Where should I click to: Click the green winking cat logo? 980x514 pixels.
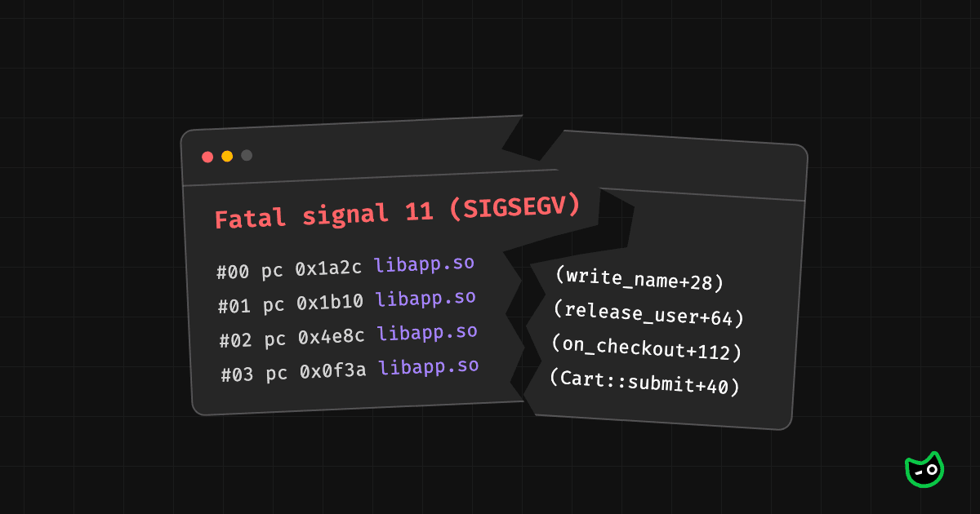pyautogui.click(x=924, y=470)
